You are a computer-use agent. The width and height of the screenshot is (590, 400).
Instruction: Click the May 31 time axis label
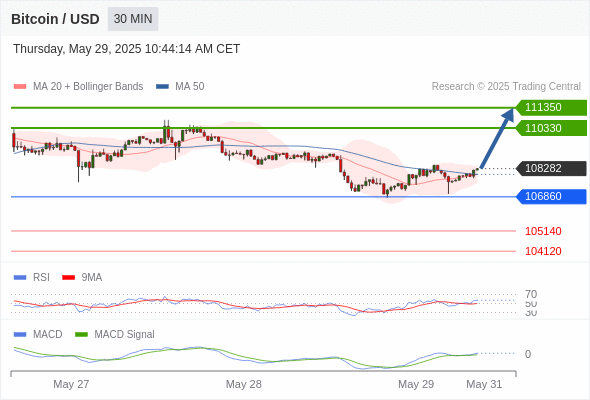pos(484,384)
